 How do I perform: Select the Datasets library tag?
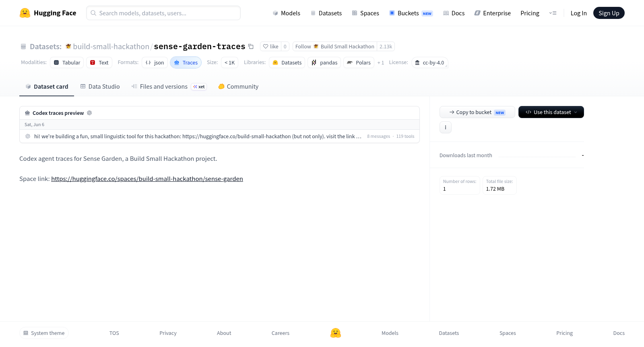(x=287, y=62)
